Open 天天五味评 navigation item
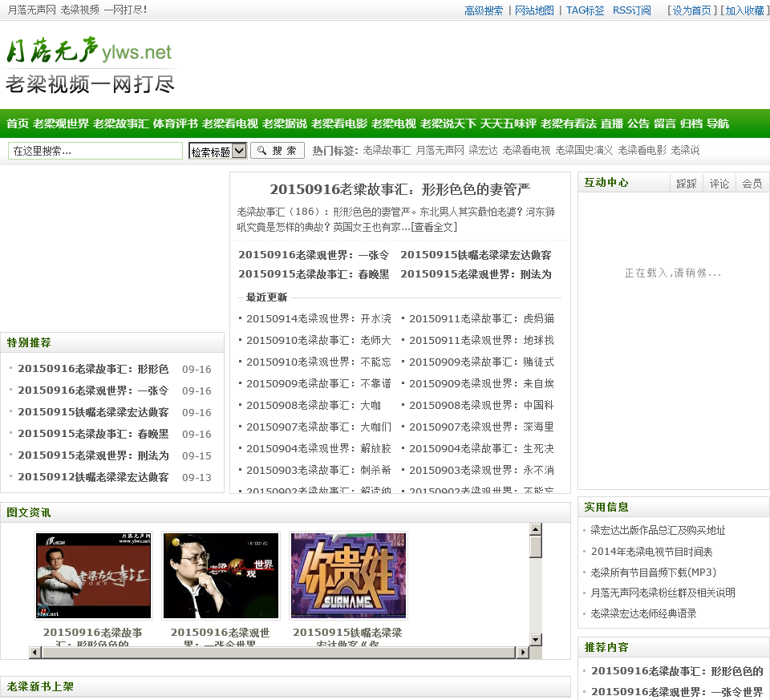This screenshot has height=700, width=770. click(x=509, y=123)
